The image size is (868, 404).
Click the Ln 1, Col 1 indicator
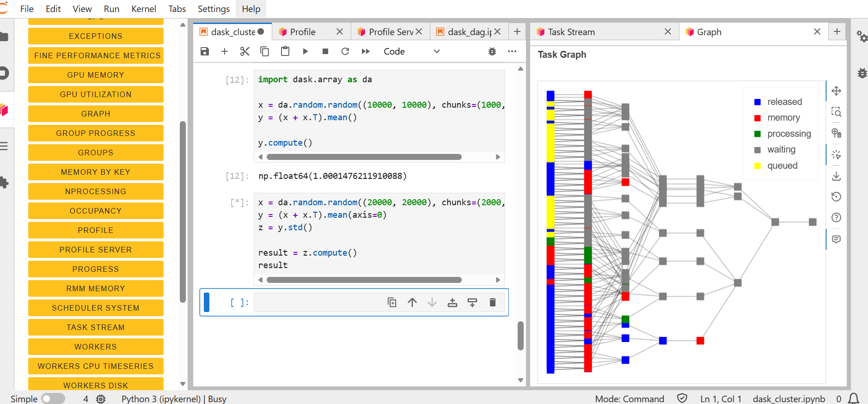(x=721, y=398)
